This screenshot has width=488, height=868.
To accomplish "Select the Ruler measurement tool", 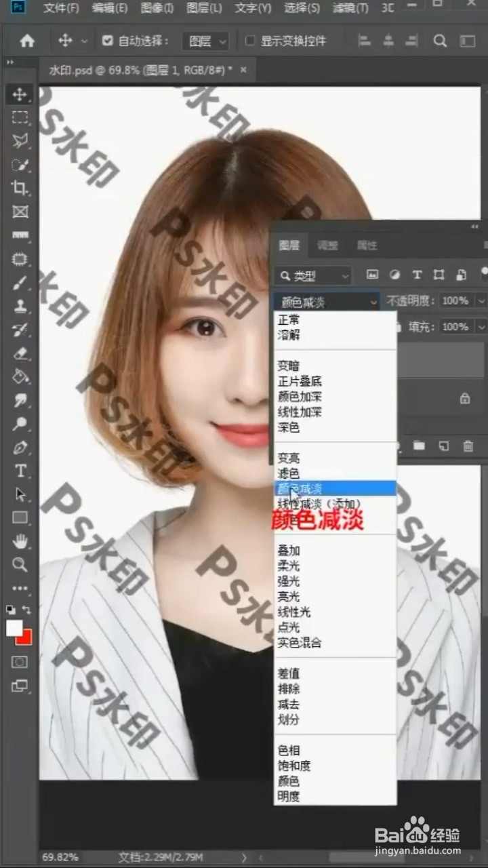I will (x=20, y=235).
